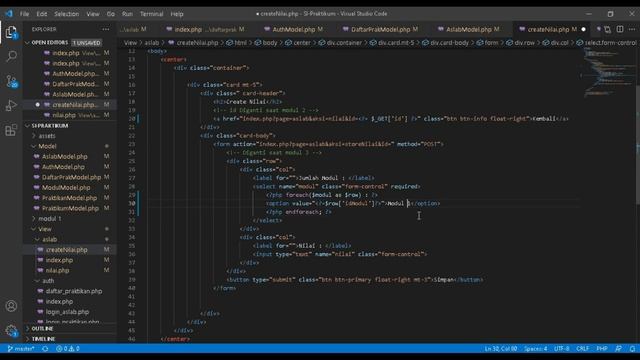Image resolution: width=640 pixels, height=360 pixels.
Task: Open the Run and Debug view
Action: pyautogui.click(x=11, y=105)
